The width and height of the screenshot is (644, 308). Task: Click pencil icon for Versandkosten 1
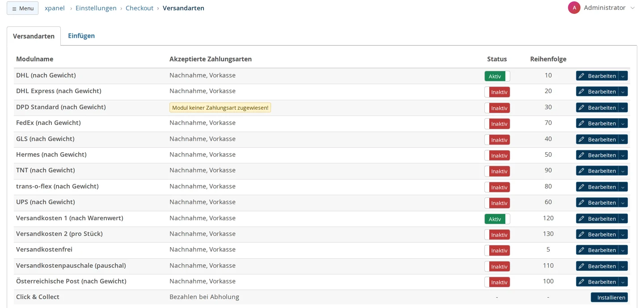coord(581,219)
